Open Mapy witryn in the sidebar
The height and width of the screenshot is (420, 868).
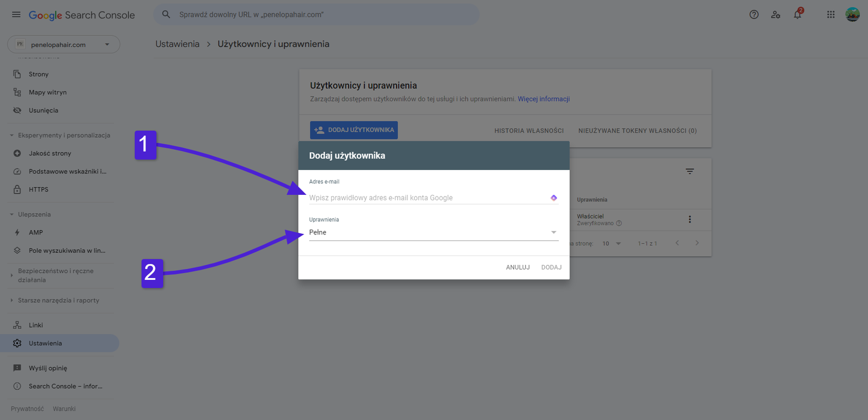pos(48,92)
